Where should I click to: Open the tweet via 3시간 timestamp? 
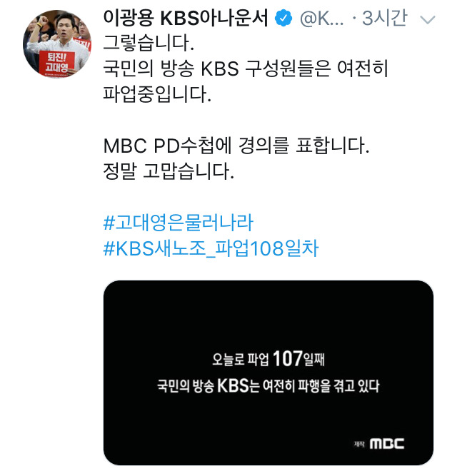384,18
